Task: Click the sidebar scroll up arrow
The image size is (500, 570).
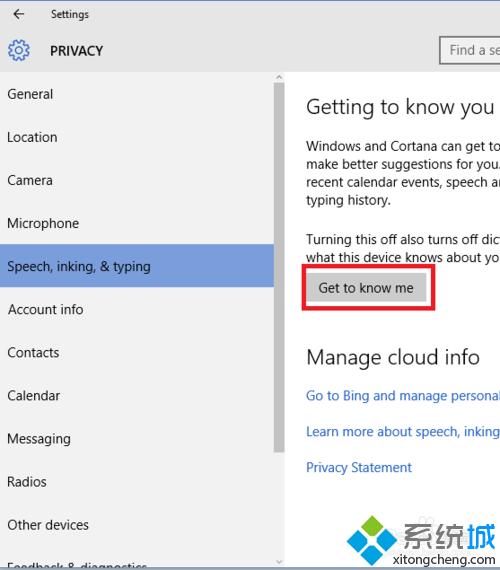Action: 279,77
